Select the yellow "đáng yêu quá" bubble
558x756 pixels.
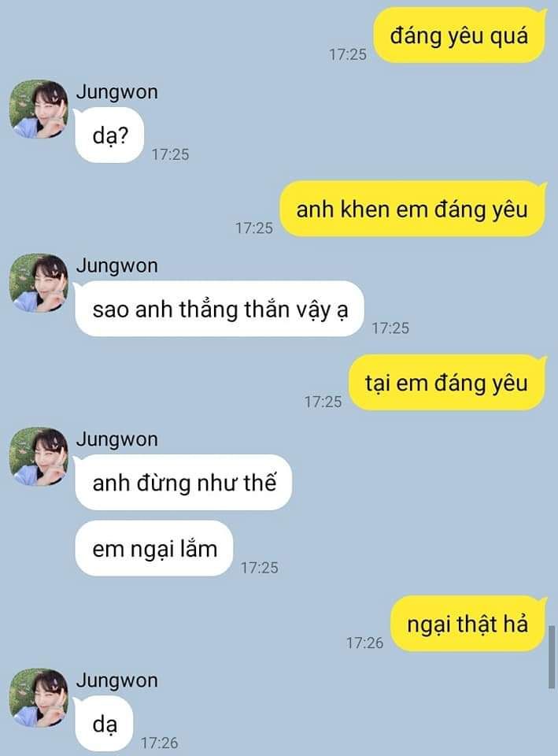[x=460, y=35]
